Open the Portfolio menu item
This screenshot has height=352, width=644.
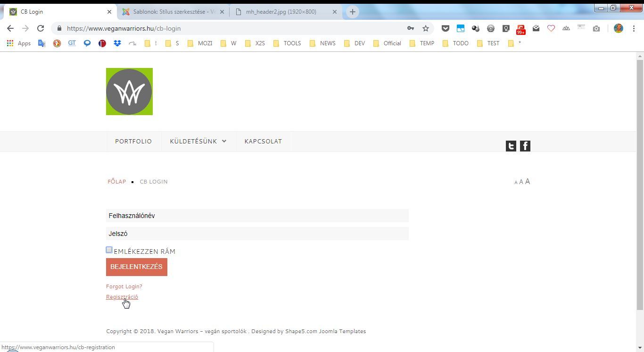point(133,142)
